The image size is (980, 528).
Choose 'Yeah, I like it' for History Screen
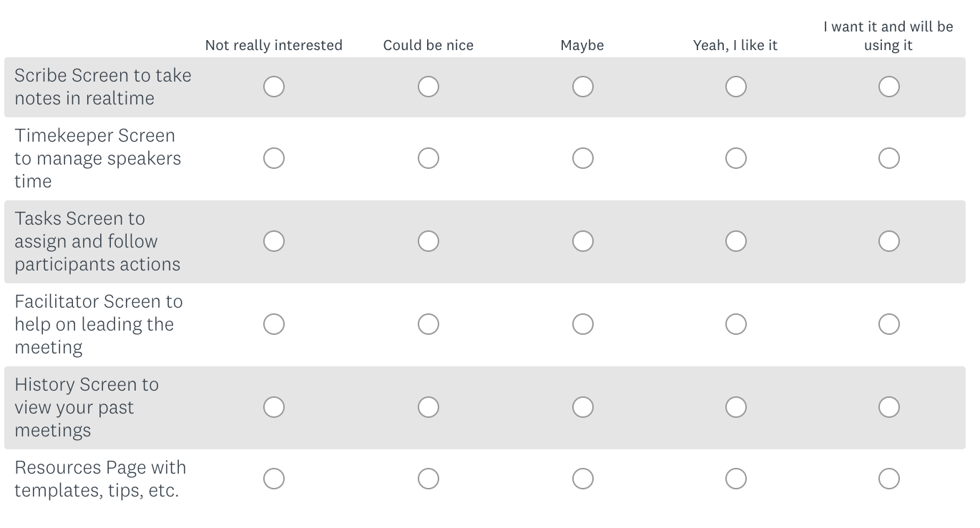(x=735, y=407)
